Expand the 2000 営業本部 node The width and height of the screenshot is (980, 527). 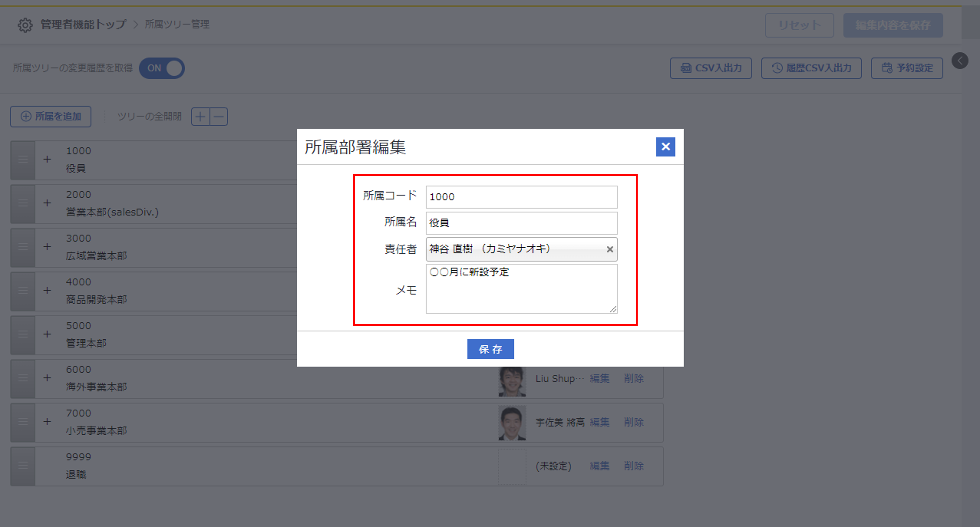pos(47,203)
